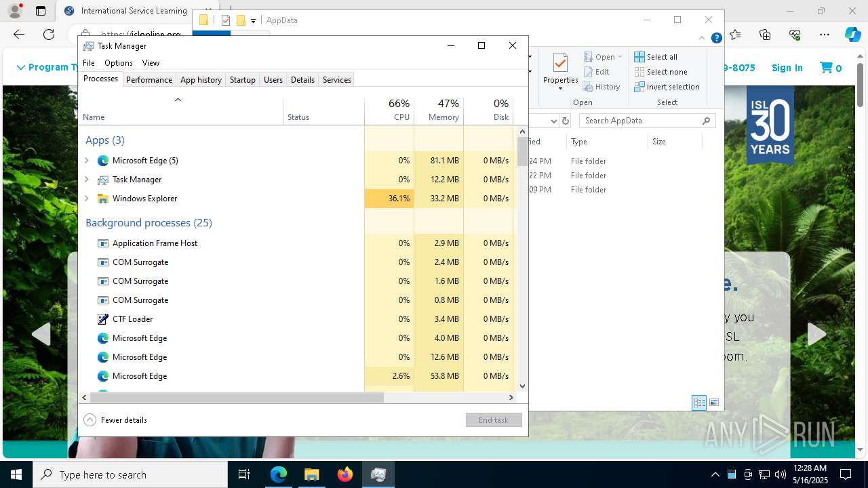Open browser Settings and more menu
The height and width of the screenshot is (488, 868).
(x=825, y=35)
